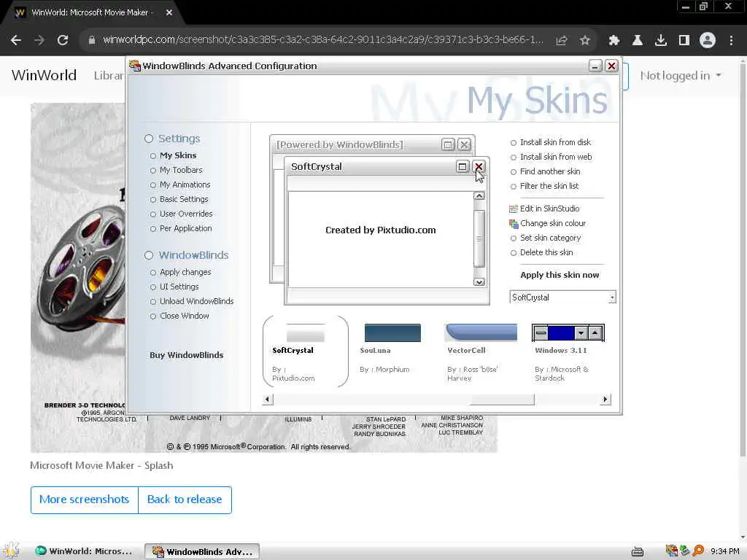The image size is (747, 560).
Task: Click site lock icon in address bar
Action: click(x=92, y=41)
